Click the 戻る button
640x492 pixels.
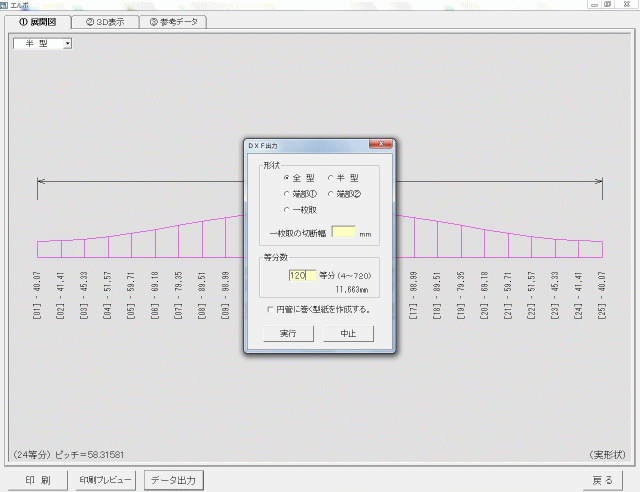click(x=602, y=480)
